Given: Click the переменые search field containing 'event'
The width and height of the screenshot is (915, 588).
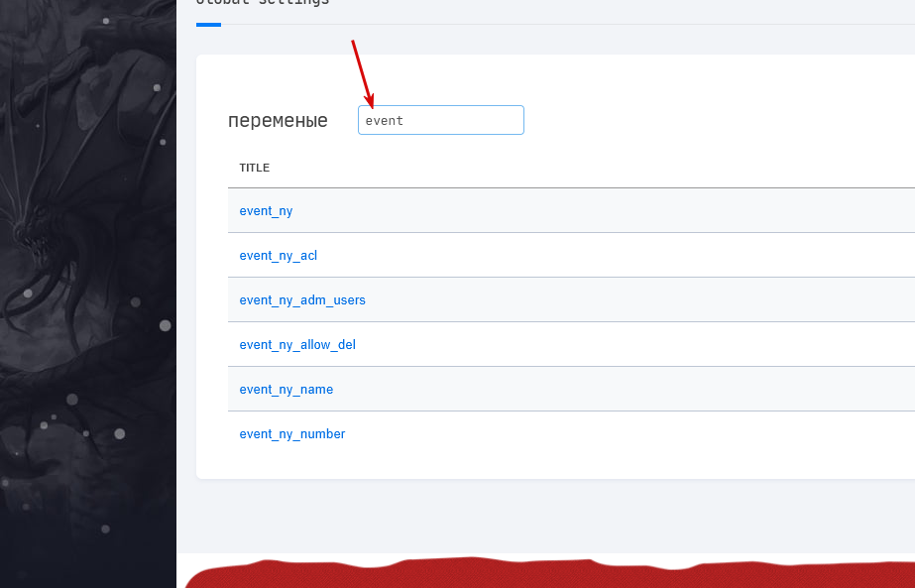Looking at the screenshot, I should click(440, 120).
